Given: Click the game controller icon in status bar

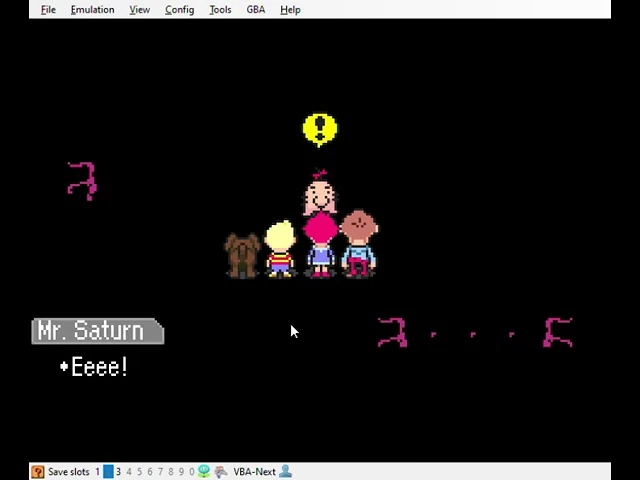Looking at the screenshot, I should click(221, 471).
